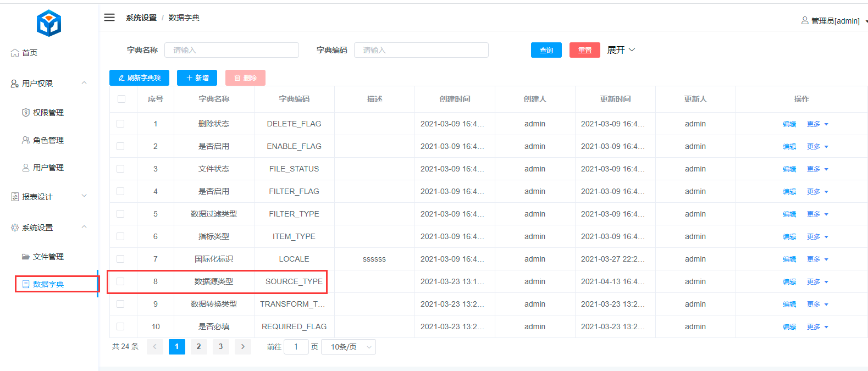This screenshot has width=868, height=371.
Task: Click the hamburger menu collapse icon
Action: click(x=109, y=18)
